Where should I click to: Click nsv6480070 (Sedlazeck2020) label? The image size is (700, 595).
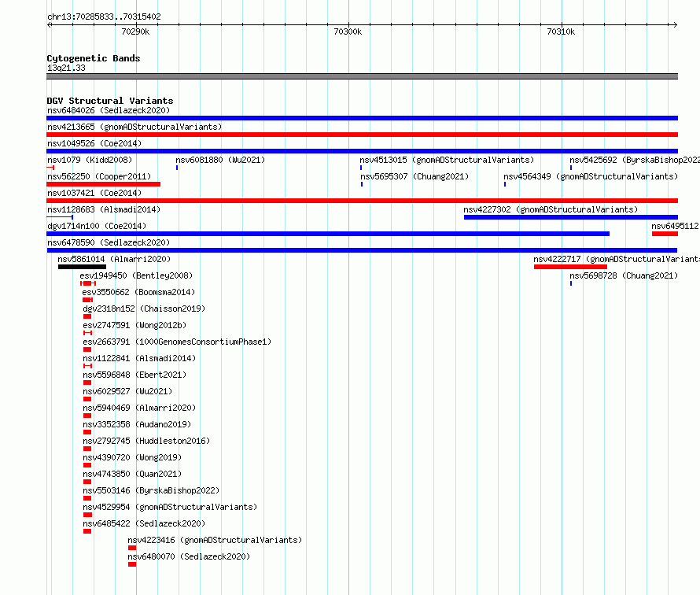pos(189,556)
